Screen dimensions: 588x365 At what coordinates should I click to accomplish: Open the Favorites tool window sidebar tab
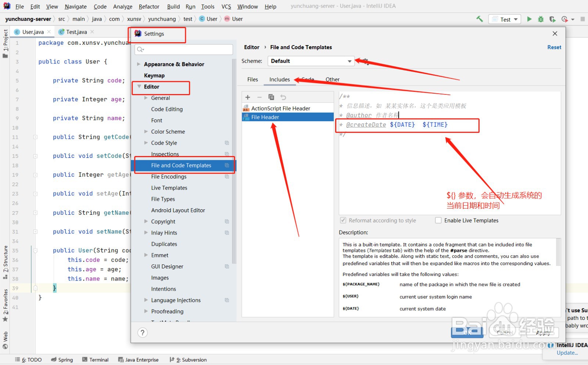tap(5, 306)
